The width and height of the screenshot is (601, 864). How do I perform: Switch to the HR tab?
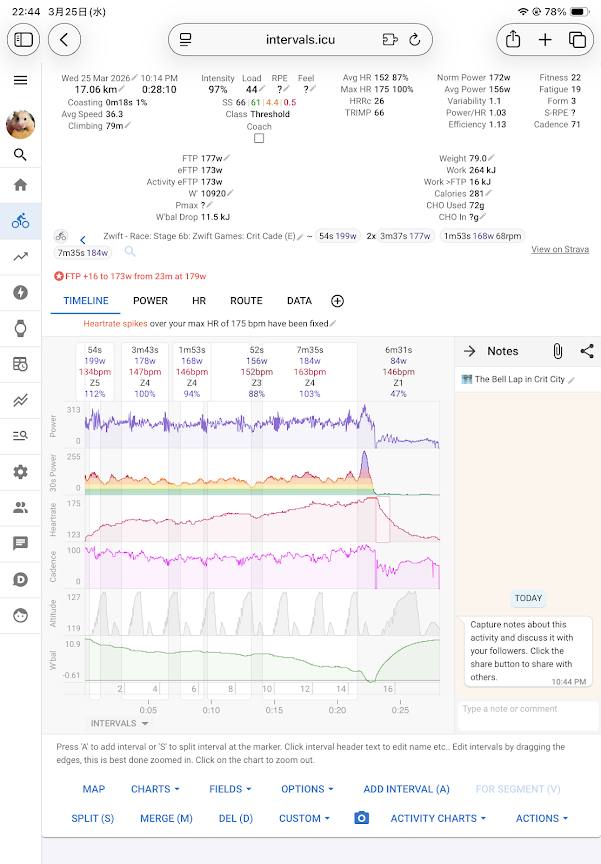[x=199, y=301]
